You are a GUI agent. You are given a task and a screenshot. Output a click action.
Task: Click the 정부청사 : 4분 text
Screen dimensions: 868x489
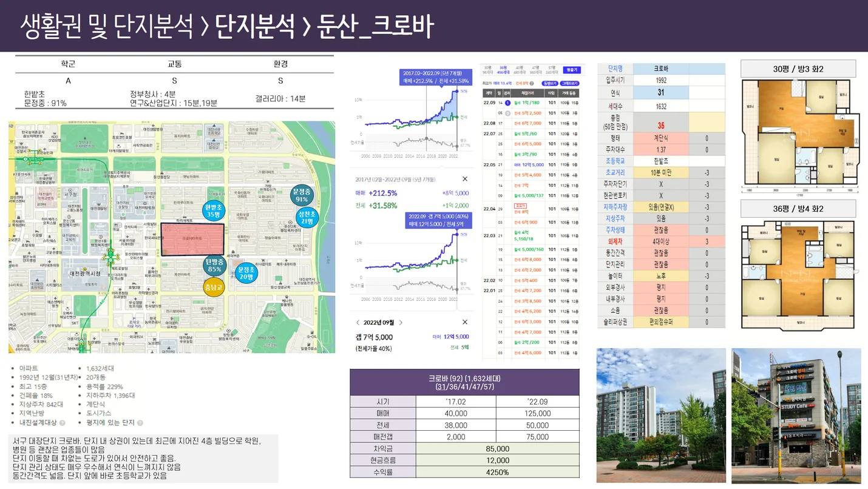click(153, 94)
